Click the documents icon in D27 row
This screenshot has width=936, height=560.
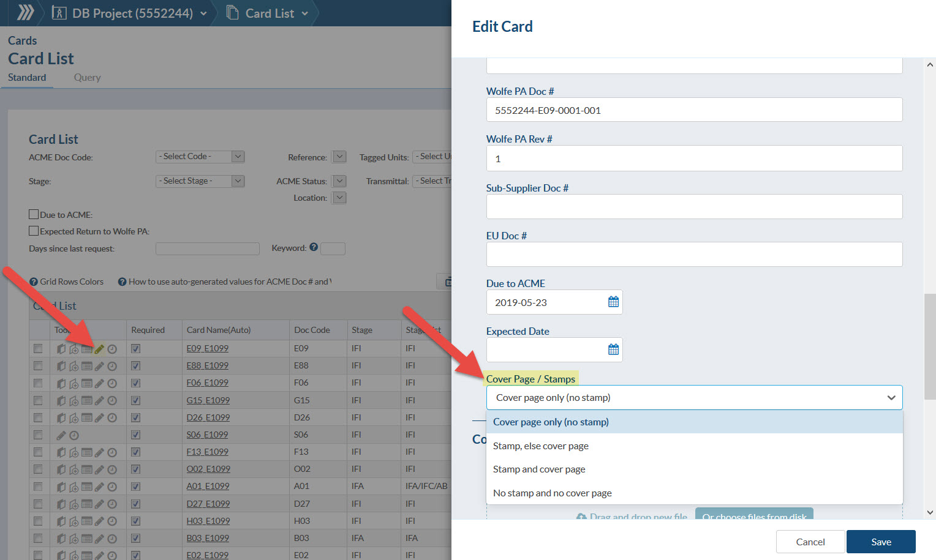pos(61,504)
